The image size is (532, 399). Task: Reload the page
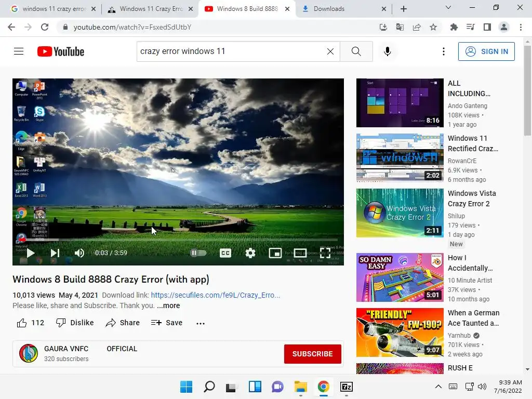coord(45,27)
